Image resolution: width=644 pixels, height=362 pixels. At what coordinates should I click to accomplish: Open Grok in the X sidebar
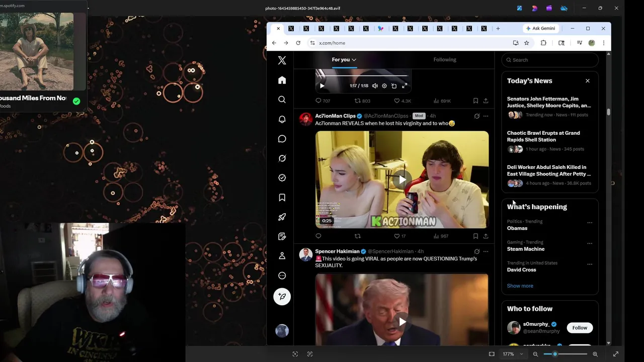point(282,158)
